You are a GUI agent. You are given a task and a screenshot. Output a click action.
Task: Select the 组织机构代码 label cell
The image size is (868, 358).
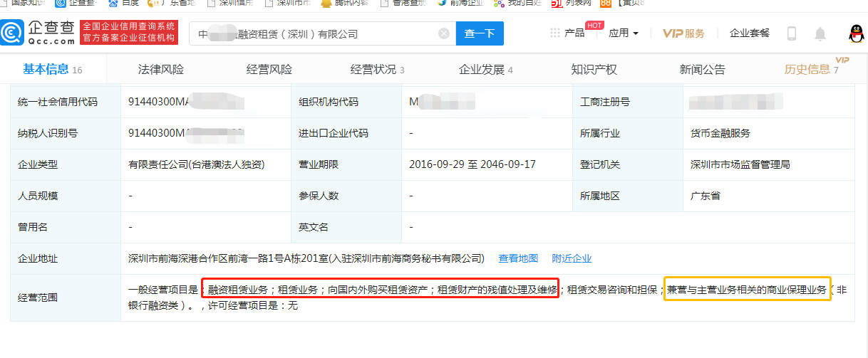[346, 102]
